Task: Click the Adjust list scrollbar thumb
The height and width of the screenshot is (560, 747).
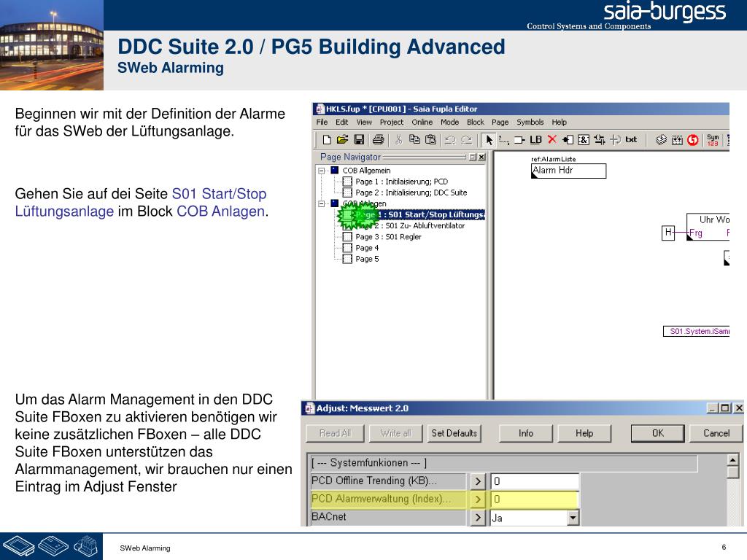Action: (x=732, y=472)
